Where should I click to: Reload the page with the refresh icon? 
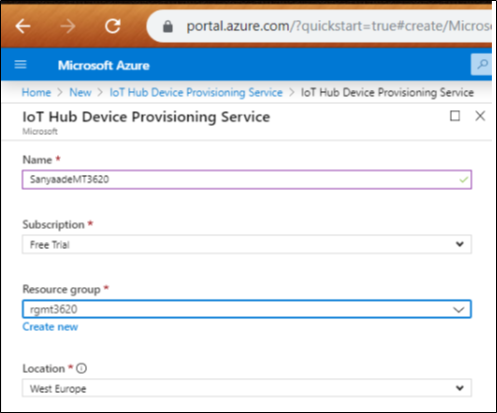113,26
